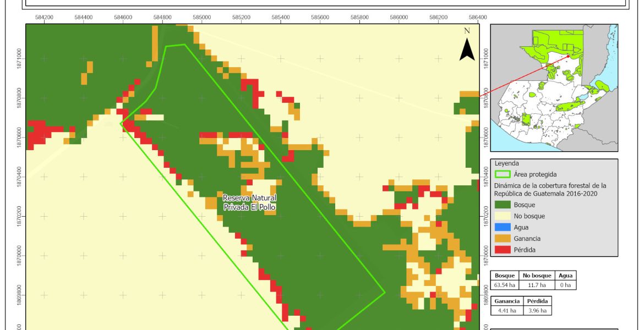The width and height of the screenshot is (644, 330).
Task: Click the 585000 easting coordinate label
Action: click(x=201, y=18)
